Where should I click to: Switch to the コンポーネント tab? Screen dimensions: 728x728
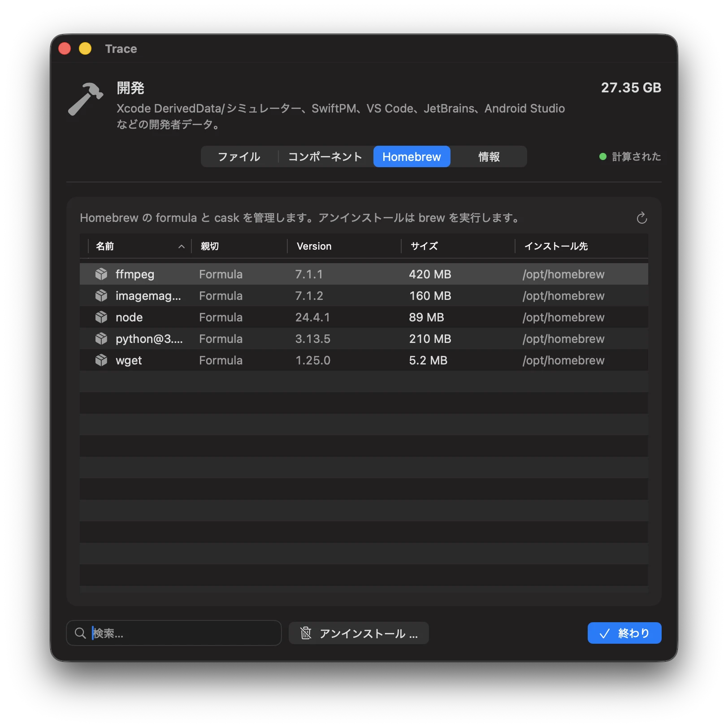click(x=325, y=156)
